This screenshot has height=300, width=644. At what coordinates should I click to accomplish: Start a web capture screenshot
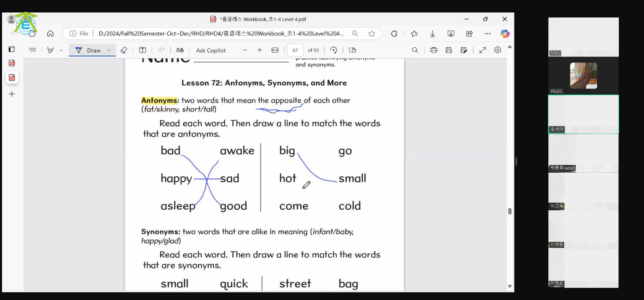pos(451,34)
